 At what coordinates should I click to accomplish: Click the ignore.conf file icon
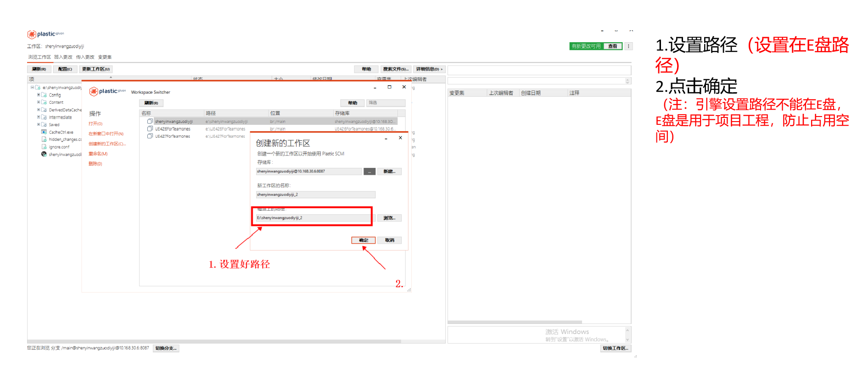pyautogui.click(x=44, y=147)
